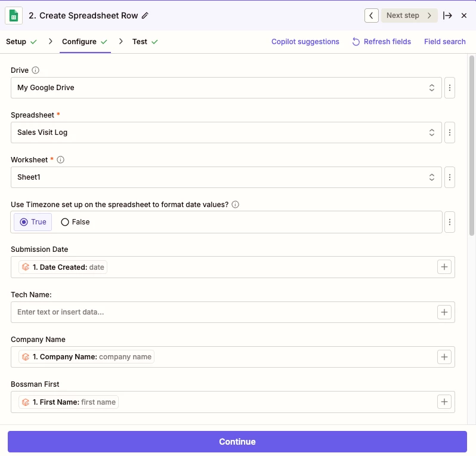Click the First Name data pill

click(x=69, y=402)
